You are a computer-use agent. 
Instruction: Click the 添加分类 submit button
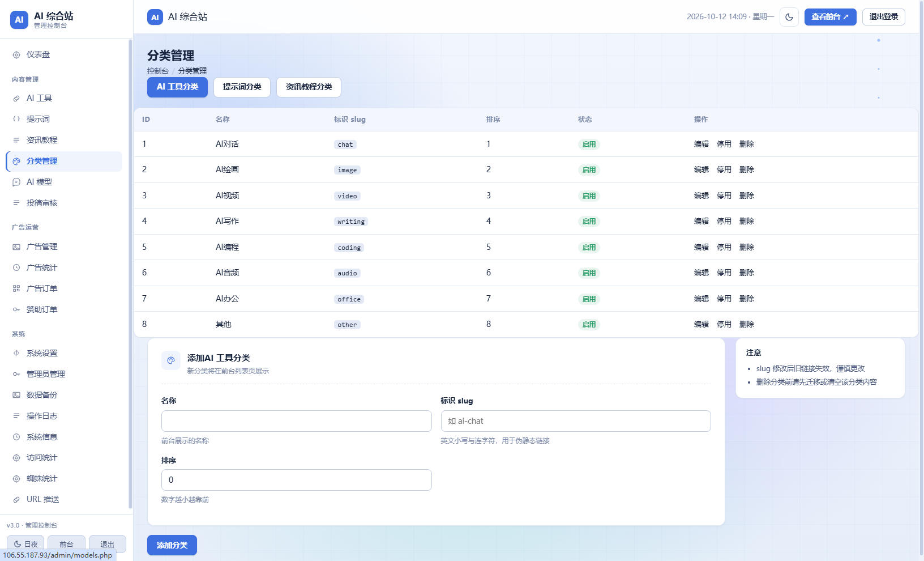(x=172, y=545)
